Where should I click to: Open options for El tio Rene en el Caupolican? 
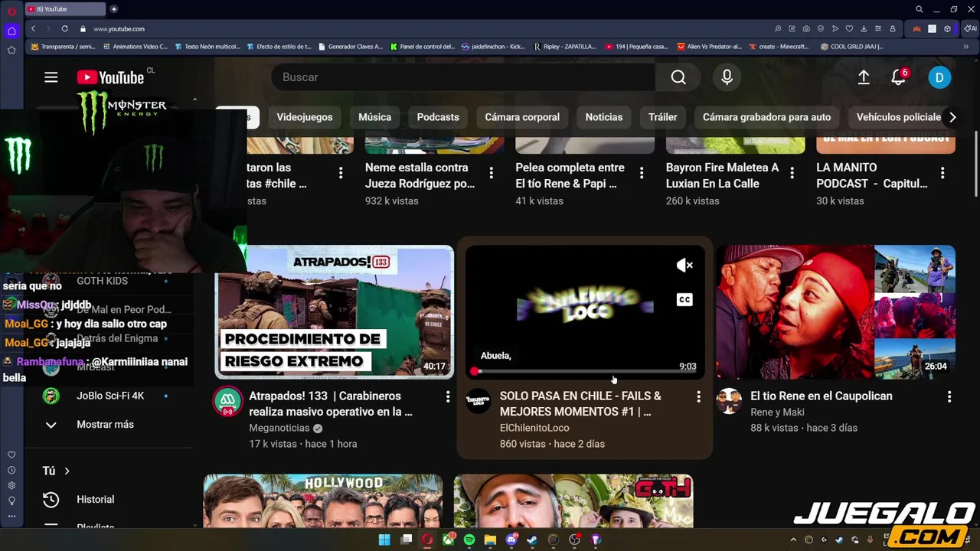pos(949,396)
